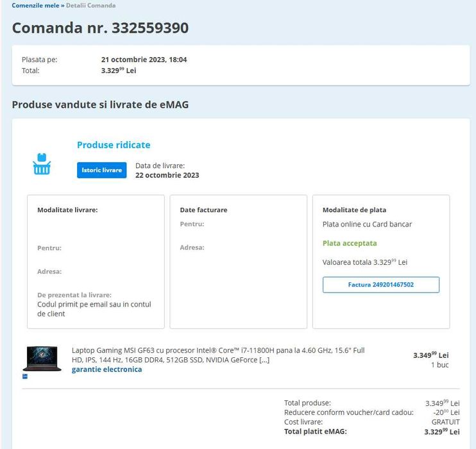Click the Total produse row label
The image size is (476, 449).
click(307, 403)
